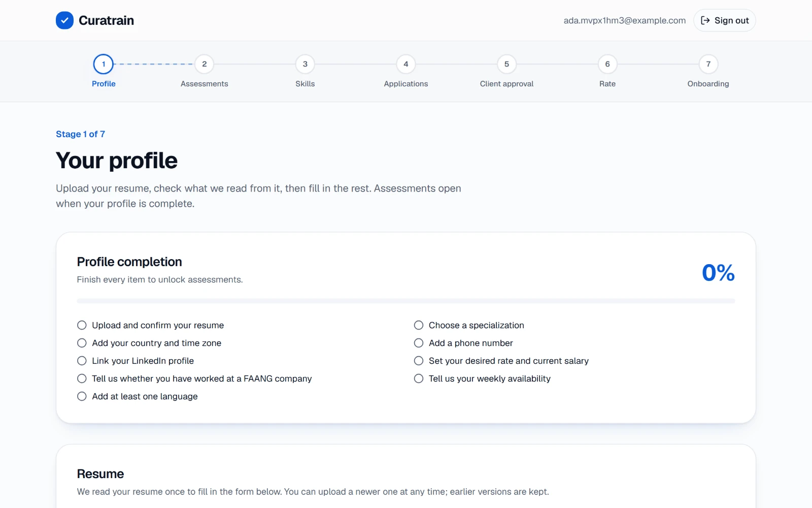Click the profile completion progress bar
The image size is (812, 508).
(x=406, y=301)
